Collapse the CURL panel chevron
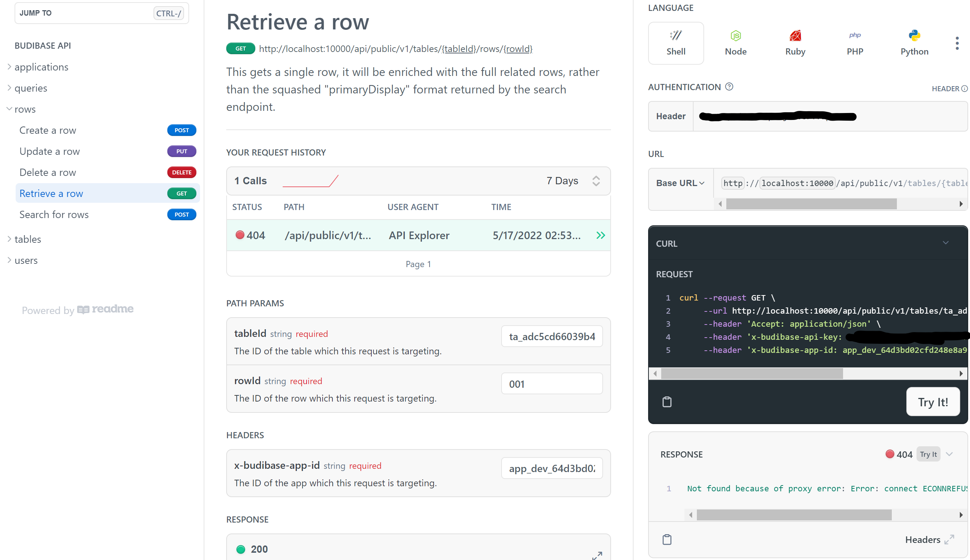This screenshot has width=970, height=560. coord(945,243)
